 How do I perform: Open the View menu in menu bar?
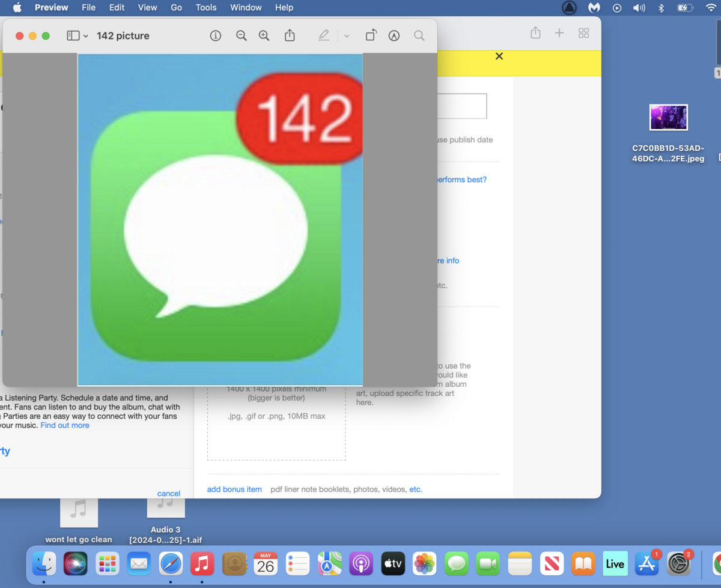pyautogui.click(x=147, y=8)
